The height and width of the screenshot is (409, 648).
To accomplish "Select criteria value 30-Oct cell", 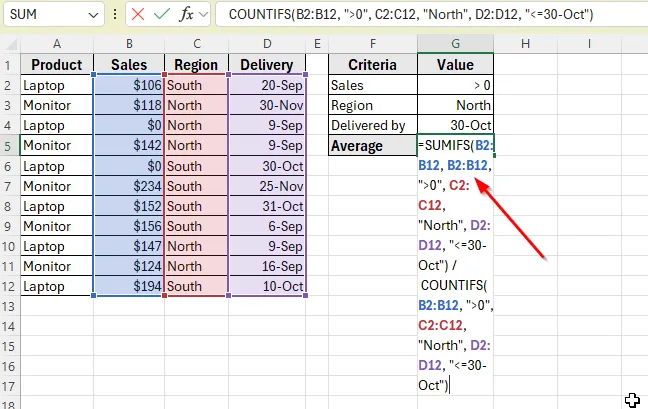I will [x=455, y=125].
